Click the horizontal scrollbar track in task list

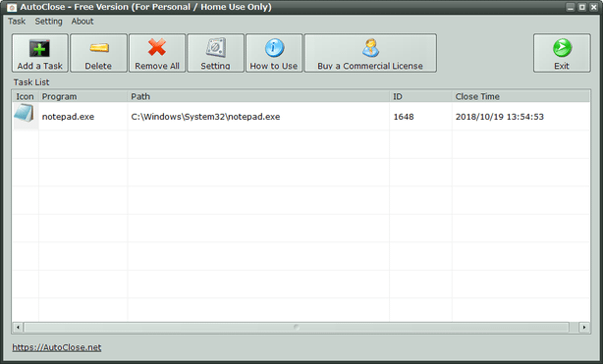(x=297, y=328)
